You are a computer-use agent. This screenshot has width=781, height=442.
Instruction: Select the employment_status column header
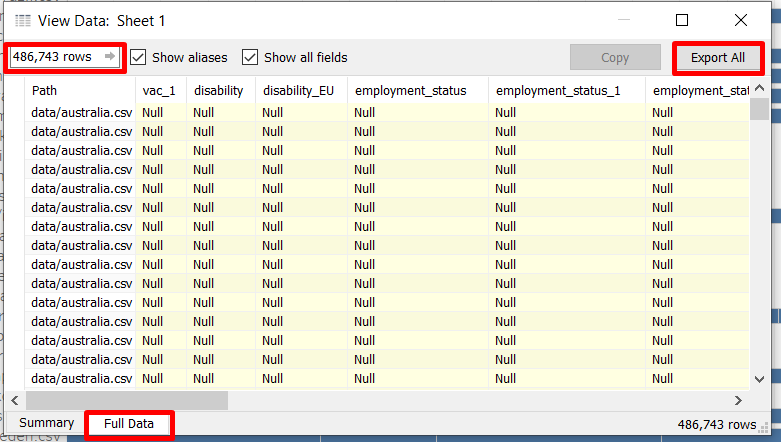418,91
